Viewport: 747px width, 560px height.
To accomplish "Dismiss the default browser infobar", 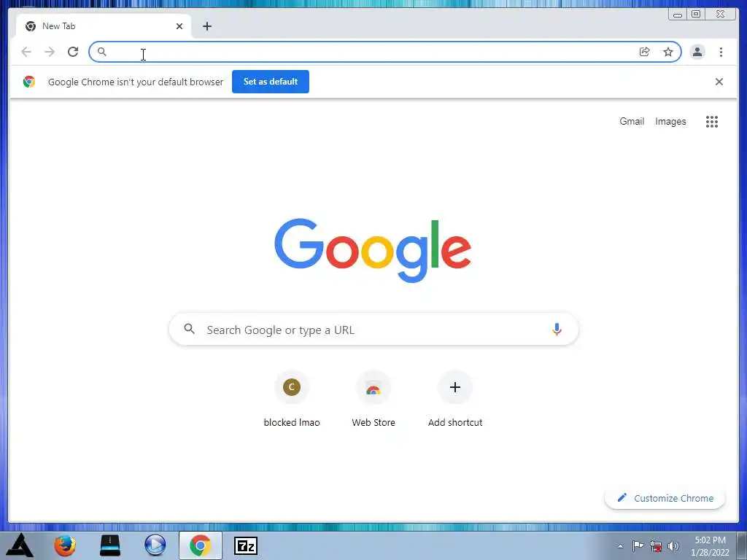I will [719, 82].
